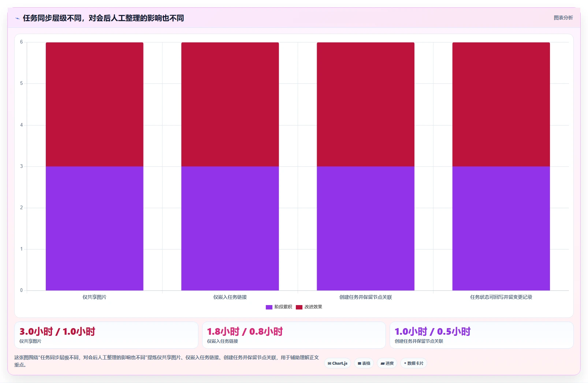Click the 仅共享图片 caption in the first data card
The width and height of the screenshot is (588, 383).
(30, 341)
